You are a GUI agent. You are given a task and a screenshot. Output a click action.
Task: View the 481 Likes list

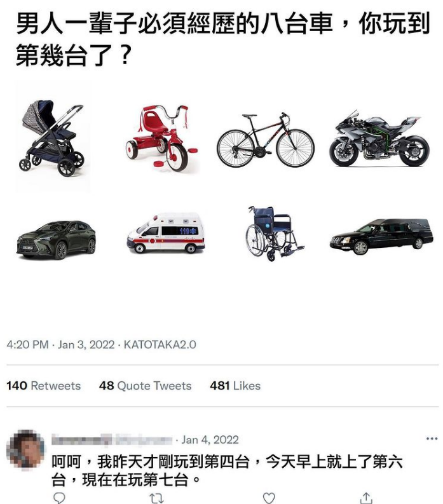coord(235,386)
